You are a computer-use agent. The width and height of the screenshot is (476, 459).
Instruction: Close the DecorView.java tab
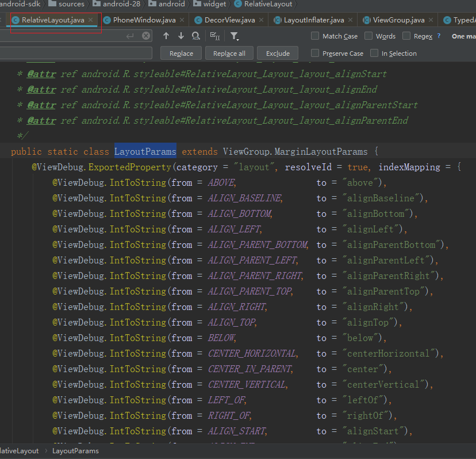click(x=261, y=20)
